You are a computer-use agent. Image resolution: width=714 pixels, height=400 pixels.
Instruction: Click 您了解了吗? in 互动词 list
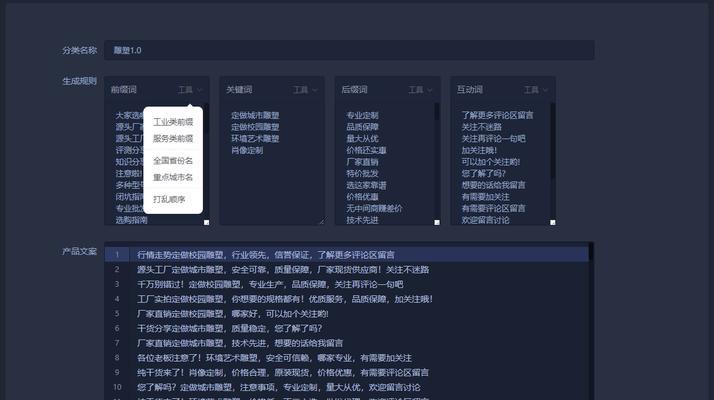484,174
